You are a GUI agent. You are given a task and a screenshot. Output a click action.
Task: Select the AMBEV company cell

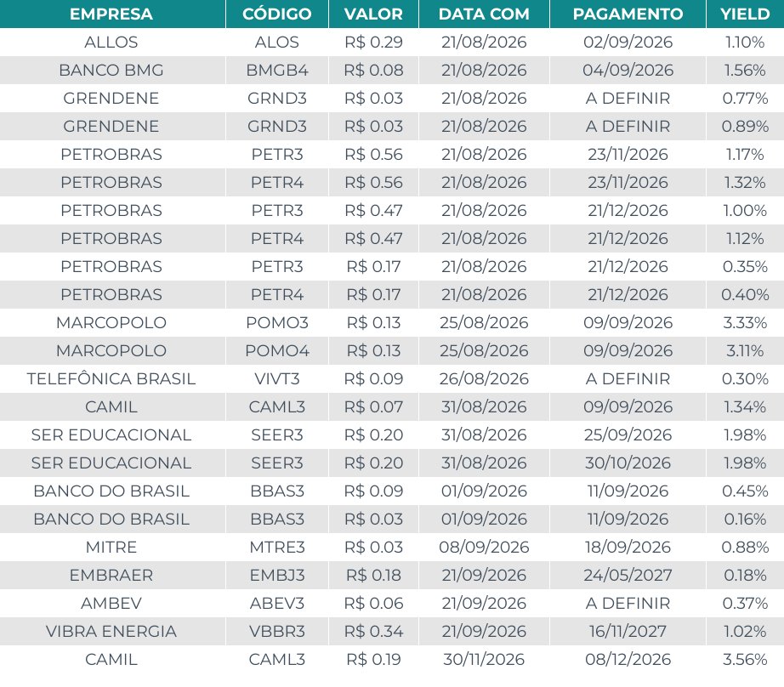111,603
